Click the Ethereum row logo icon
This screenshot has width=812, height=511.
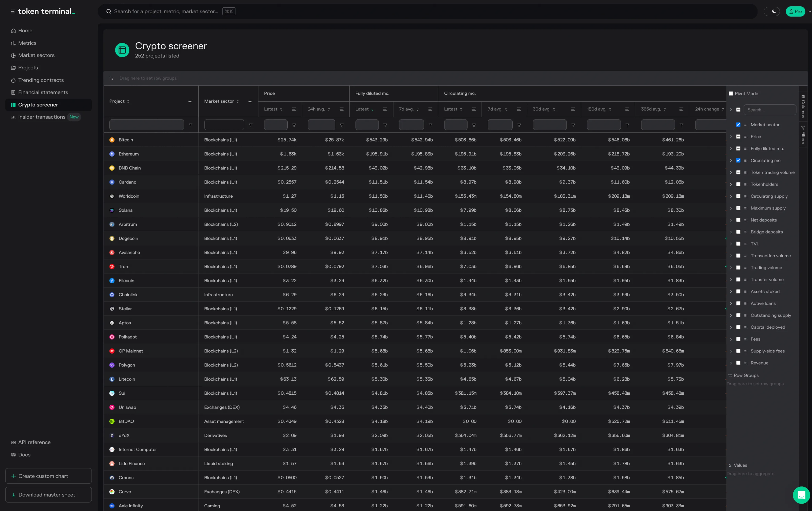click(x=112, y=154)
